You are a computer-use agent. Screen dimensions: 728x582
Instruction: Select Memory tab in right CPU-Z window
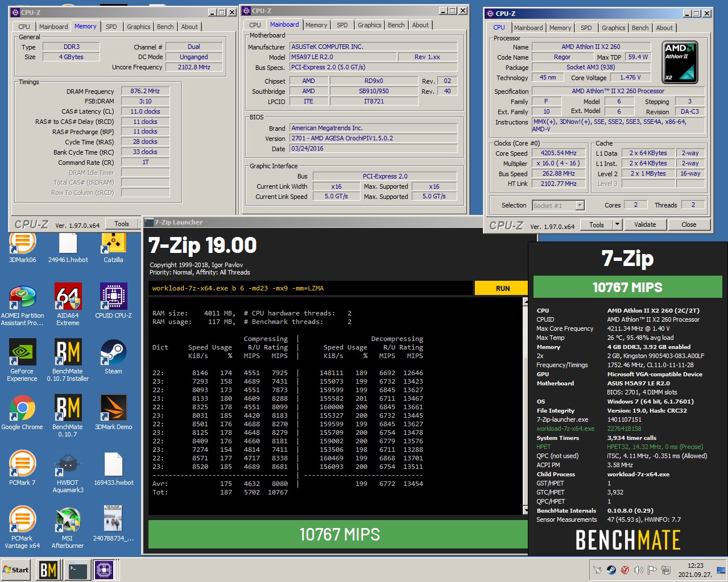[560, 28]
